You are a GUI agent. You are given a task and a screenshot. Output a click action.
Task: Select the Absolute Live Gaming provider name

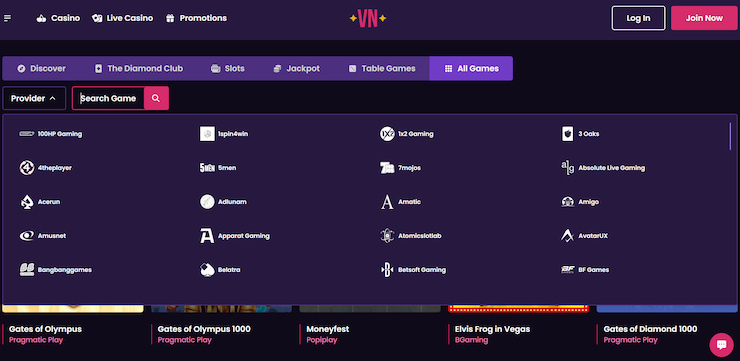coord(612,168)
